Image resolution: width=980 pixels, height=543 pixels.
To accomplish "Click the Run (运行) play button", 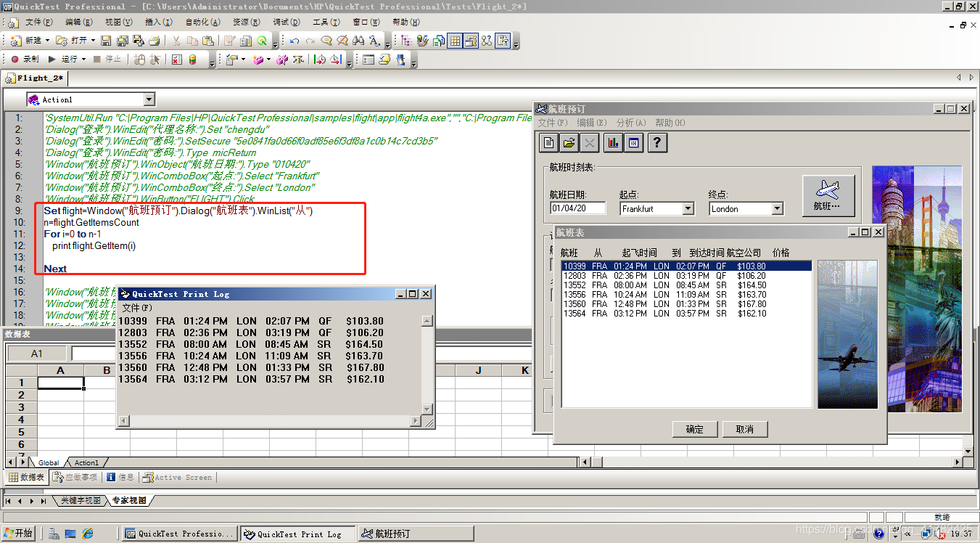I will [x=63, y=60].
